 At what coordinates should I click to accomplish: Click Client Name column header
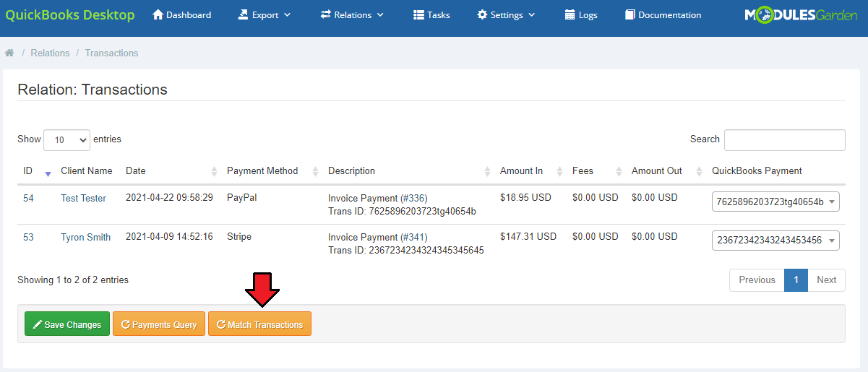click(87, 171)
